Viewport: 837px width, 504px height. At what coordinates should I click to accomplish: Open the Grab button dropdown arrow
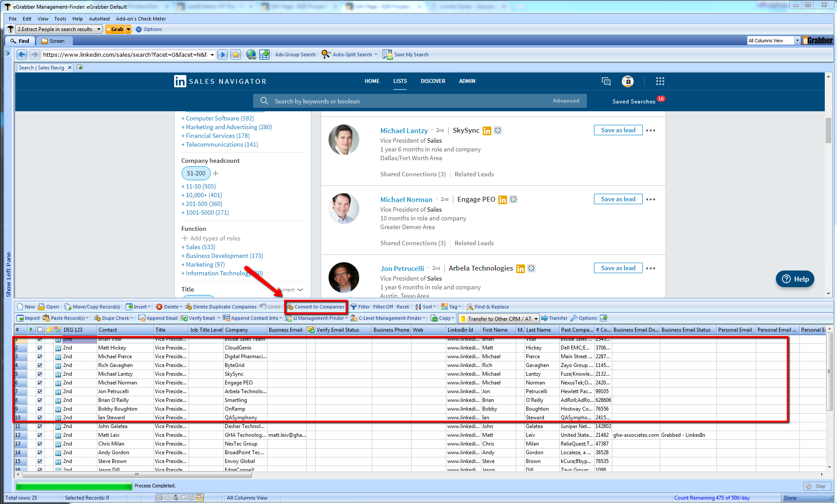[128, 29]
